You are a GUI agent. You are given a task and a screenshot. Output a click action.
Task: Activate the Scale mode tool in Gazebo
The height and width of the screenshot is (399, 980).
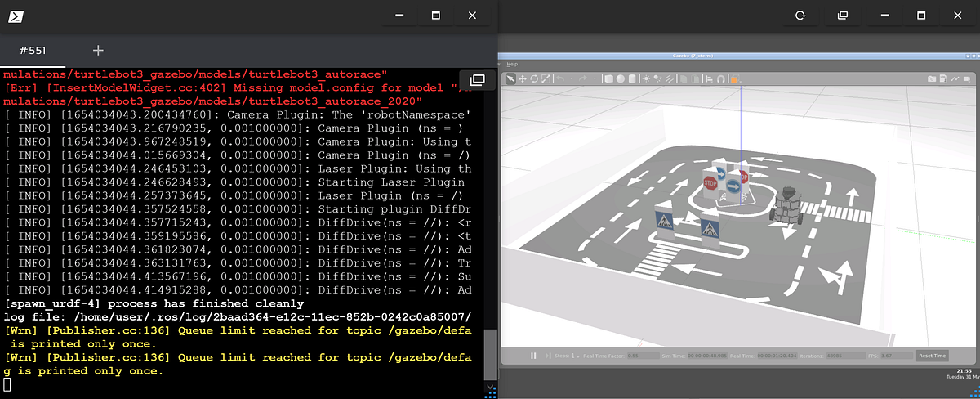[546, 78]
